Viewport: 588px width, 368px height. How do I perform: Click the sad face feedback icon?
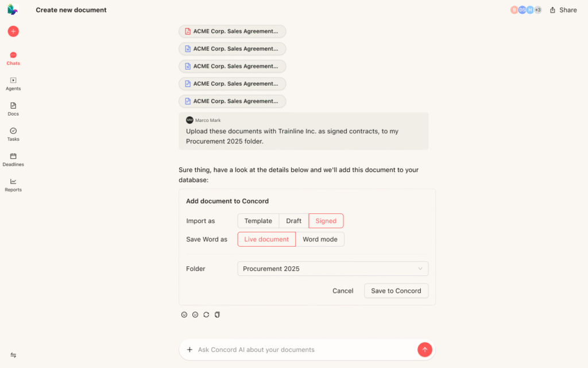[x=195, y=315]
